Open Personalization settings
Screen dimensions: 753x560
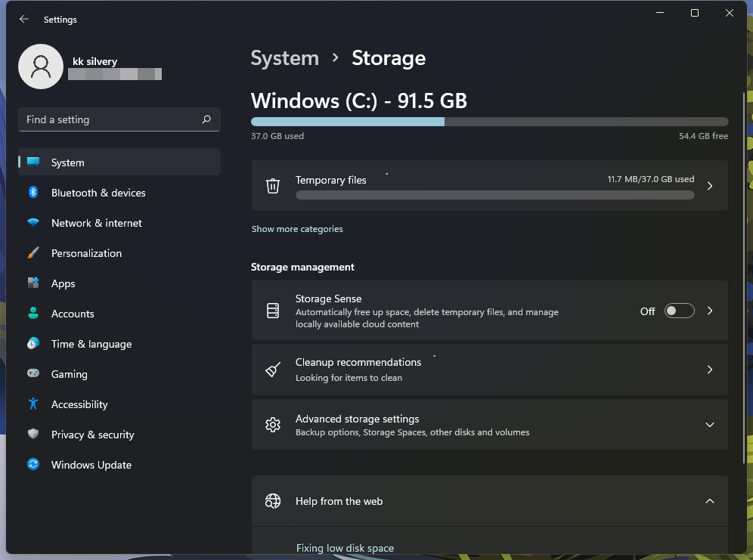click(x=119, y=253)
